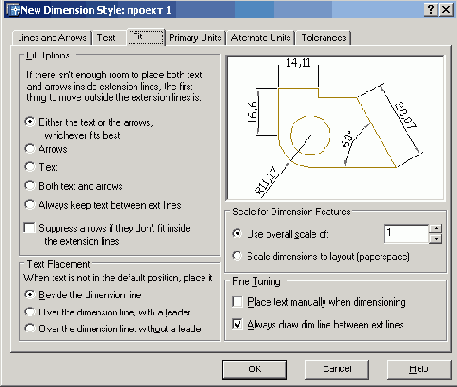Open Help for dimension style
Screen dimensions: 457x387
419,369
